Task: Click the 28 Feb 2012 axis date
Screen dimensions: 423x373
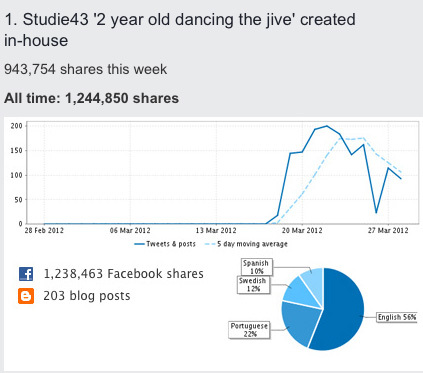Action: (44, 231)
